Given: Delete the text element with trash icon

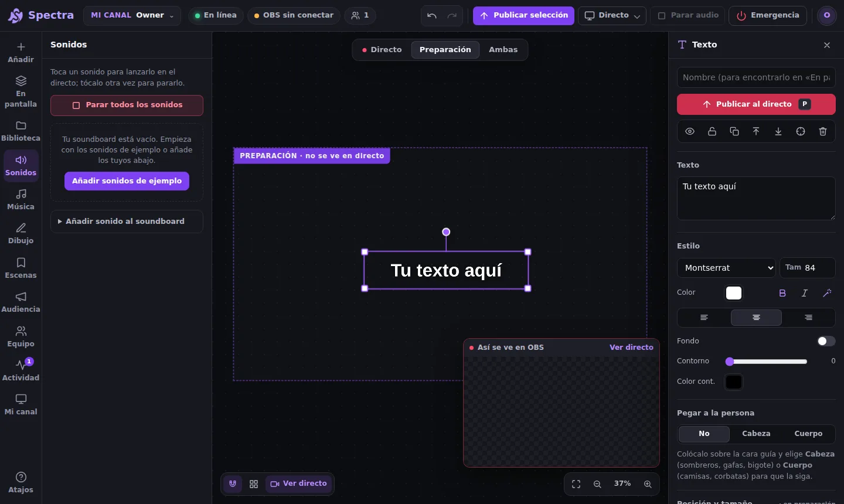Looking at the screenshot, I should click(823, 131).
